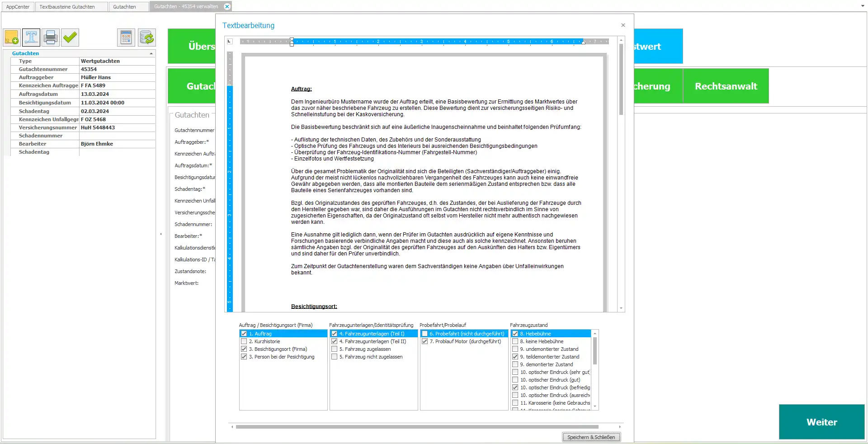The height and width of the screenshot is (444, 868).
Task: Check 6. Probefahrt (nicht durchgeführt)
Action: click(425, 334)
